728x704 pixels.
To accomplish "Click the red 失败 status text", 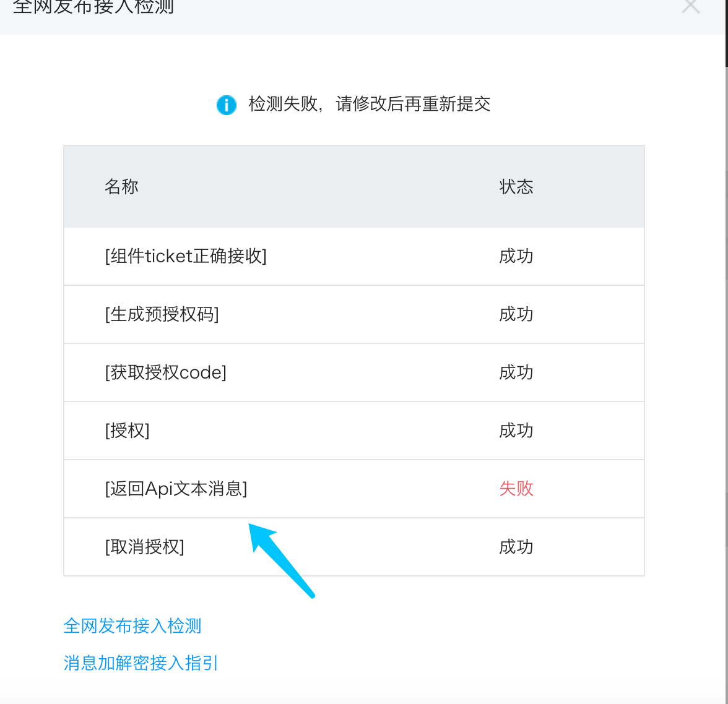I will (x=516, y=489).
